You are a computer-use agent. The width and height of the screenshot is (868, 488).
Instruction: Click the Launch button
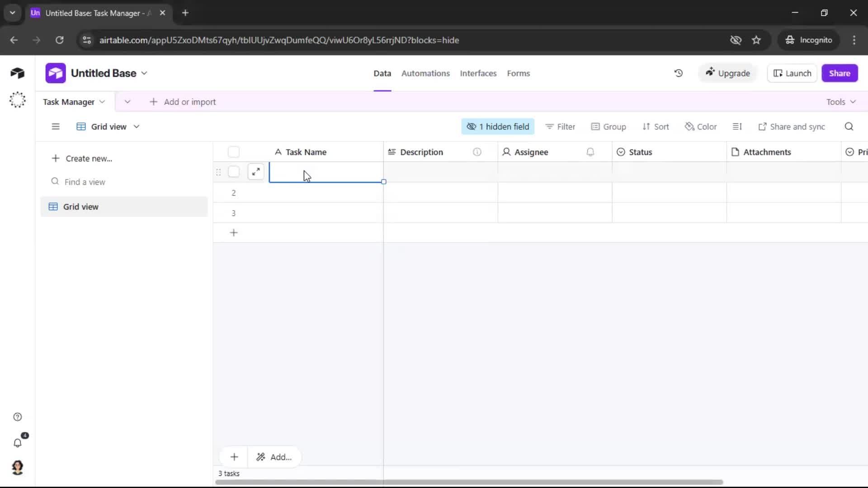[x=792, y=73]
